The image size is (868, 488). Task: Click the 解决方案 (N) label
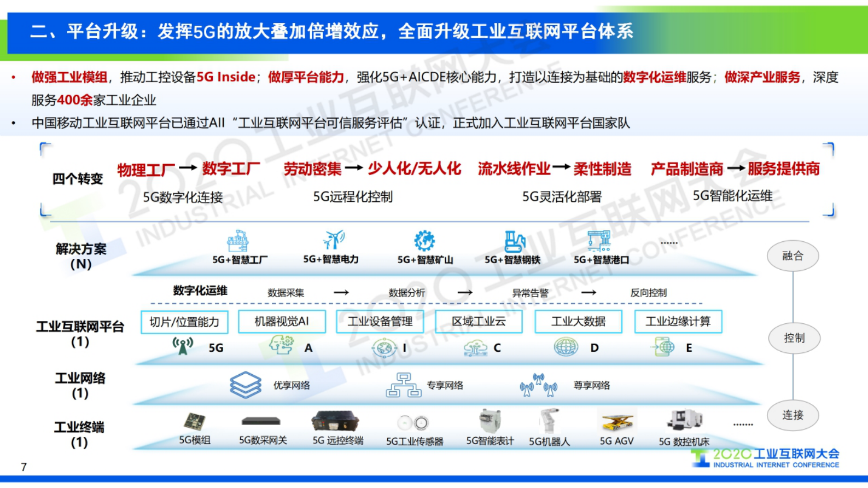coord(81,256)
